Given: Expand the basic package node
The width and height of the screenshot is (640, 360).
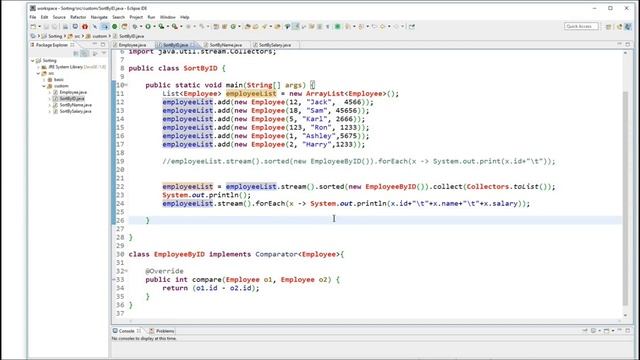Looking at the screenshot, I should 44,80.
